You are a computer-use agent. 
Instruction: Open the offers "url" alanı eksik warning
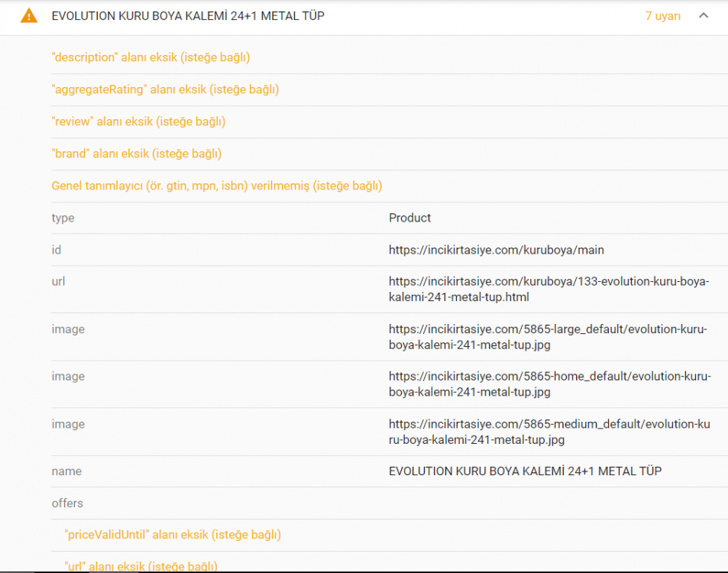point(141,566)
